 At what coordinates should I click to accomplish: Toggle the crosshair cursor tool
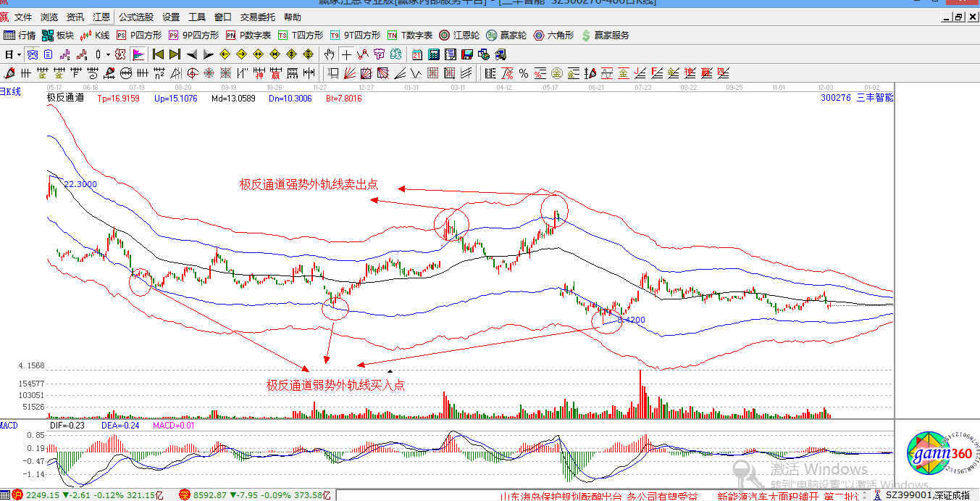click(x=347, y=54)
